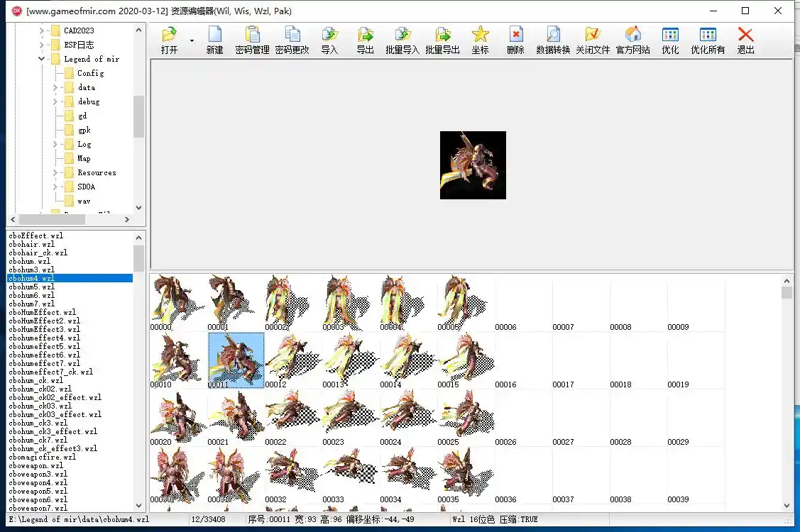Select cboHumEffect2.wzl in file list
Image resolution: width=800 pixels, height=532 pixels.
click(x=44, y=321)
